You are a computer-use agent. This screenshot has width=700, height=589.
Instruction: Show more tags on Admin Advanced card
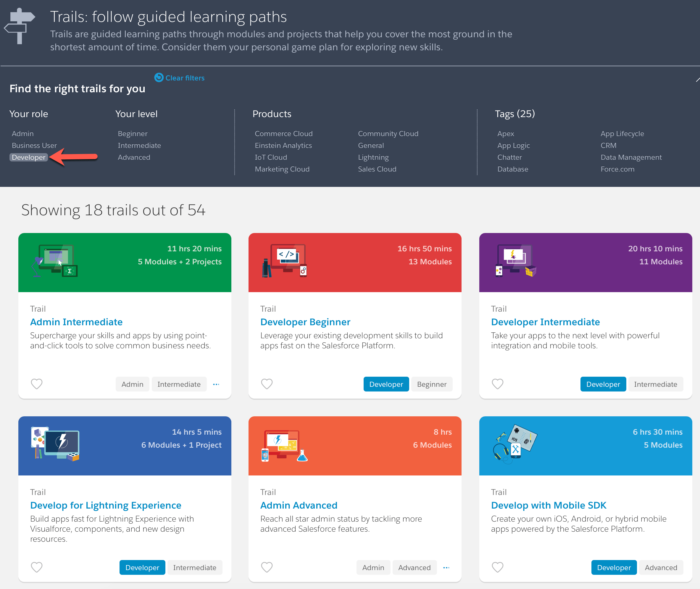point(446,568)
